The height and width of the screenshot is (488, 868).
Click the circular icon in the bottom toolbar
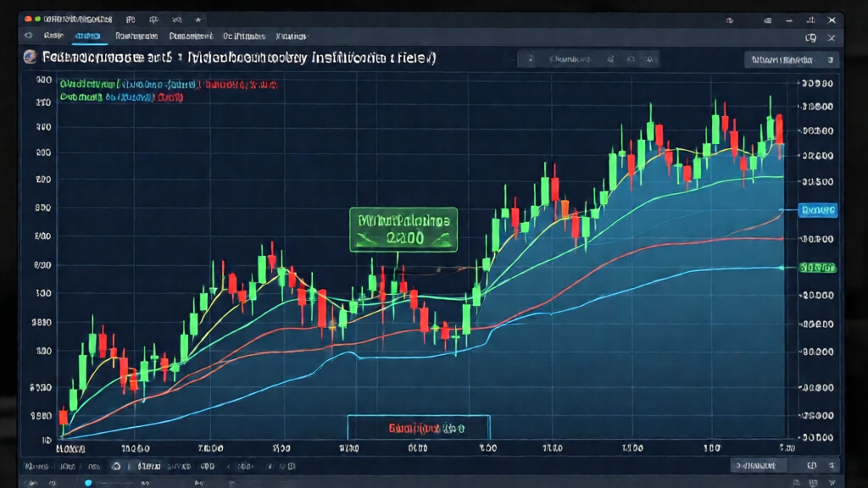116,466
